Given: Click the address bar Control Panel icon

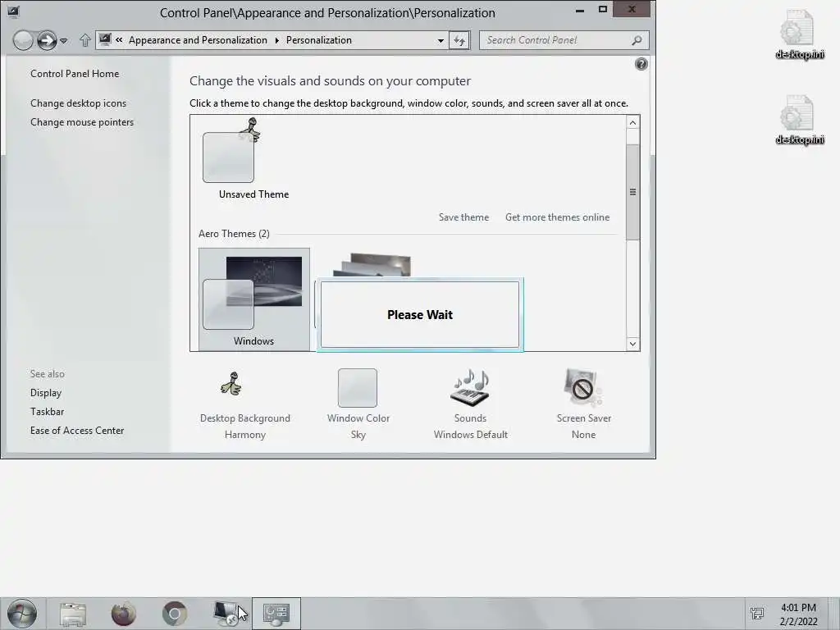Looking at the screenshot, I should coord(105,40).
